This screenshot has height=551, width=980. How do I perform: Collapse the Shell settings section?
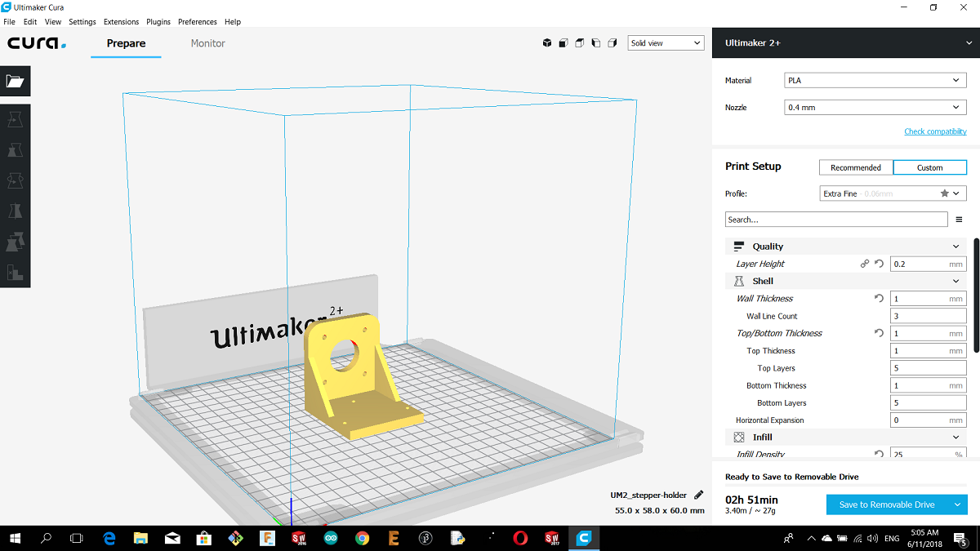[x=956, y=281]
